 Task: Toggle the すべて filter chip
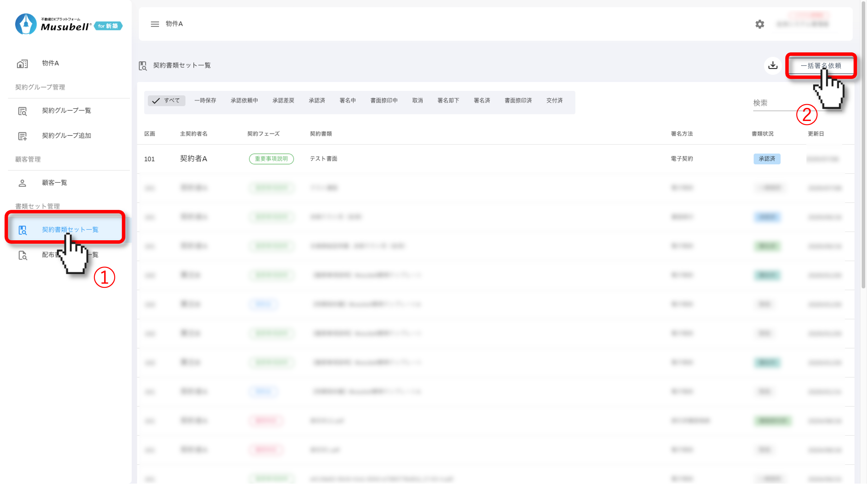(166, 101)
